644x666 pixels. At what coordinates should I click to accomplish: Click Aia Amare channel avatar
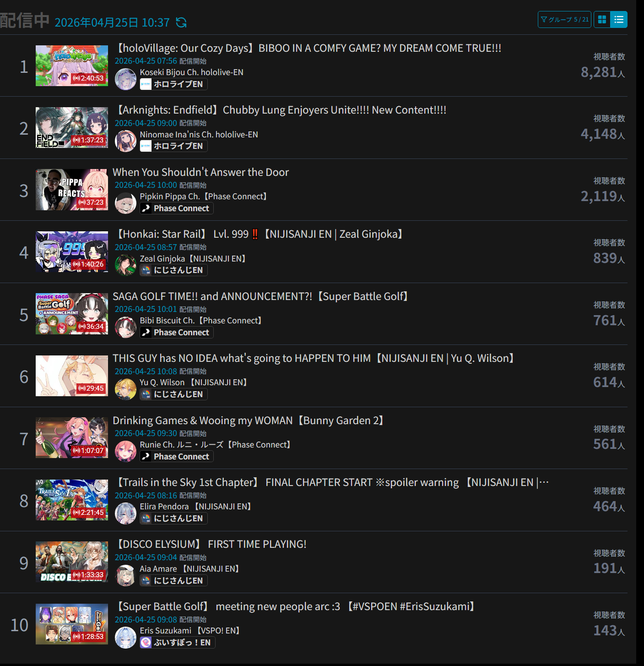coord(125,576)
